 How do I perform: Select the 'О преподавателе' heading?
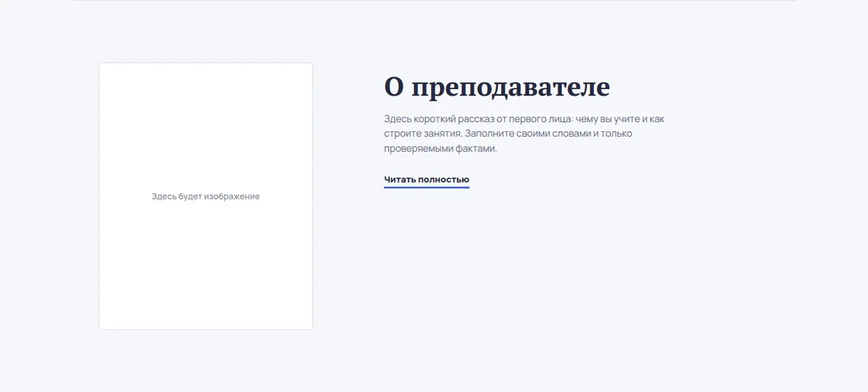coord(497,87)
